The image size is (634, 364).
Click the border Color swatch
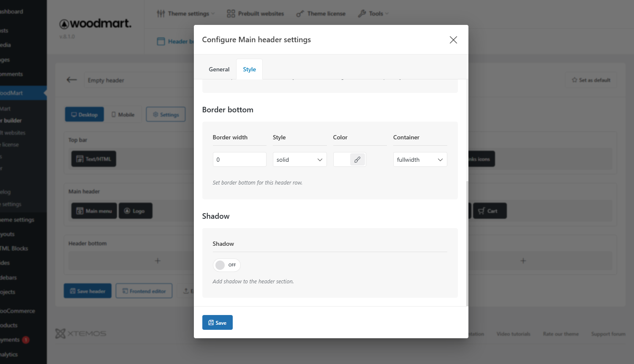tap(342, 160)
